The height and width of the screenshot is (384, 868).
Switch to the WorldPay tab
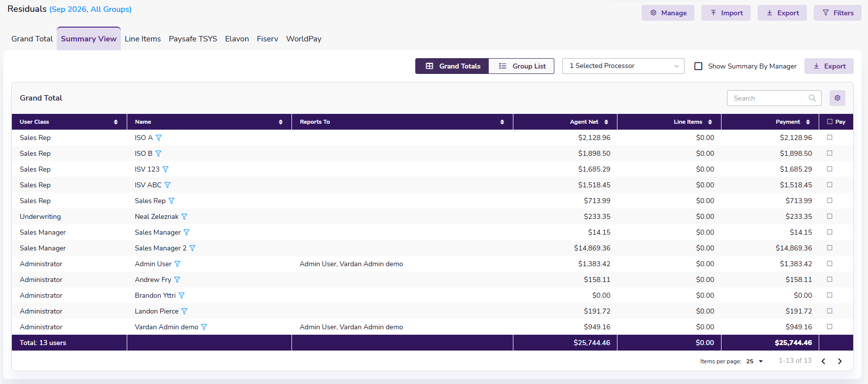pos(304,39)
